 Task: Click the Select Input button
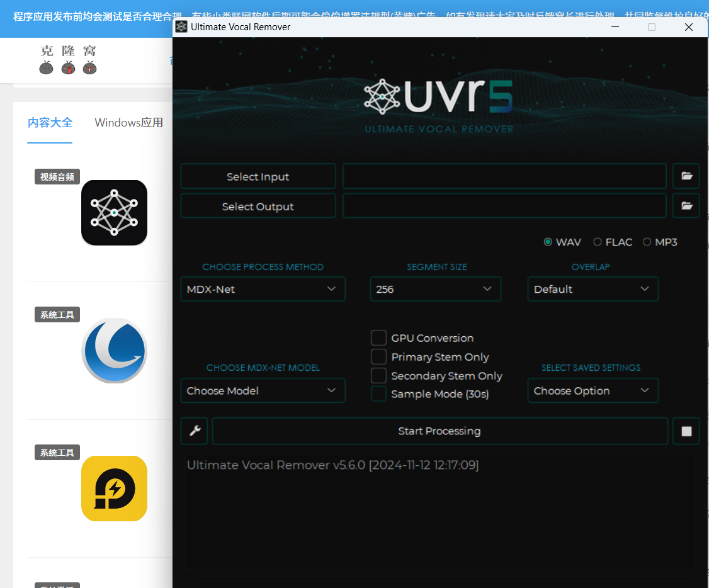(x=258, y=176)
